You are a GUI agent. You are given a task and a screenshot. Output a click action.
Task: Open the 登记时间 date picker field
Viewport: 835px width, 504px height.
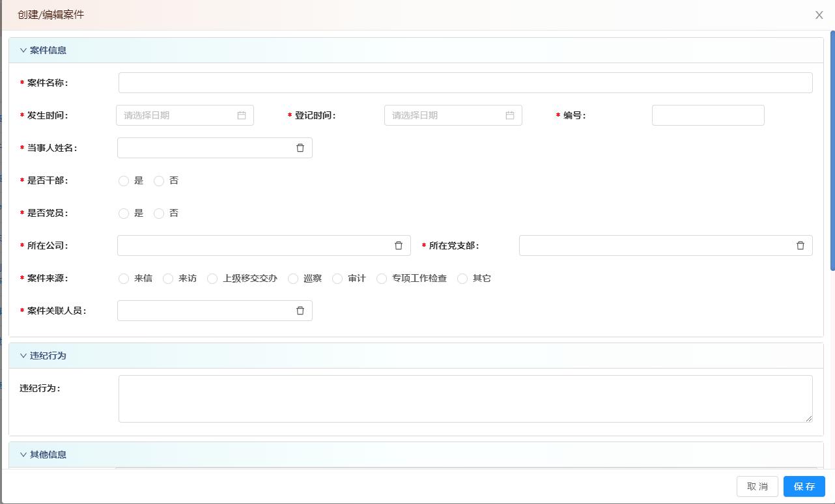453,115
